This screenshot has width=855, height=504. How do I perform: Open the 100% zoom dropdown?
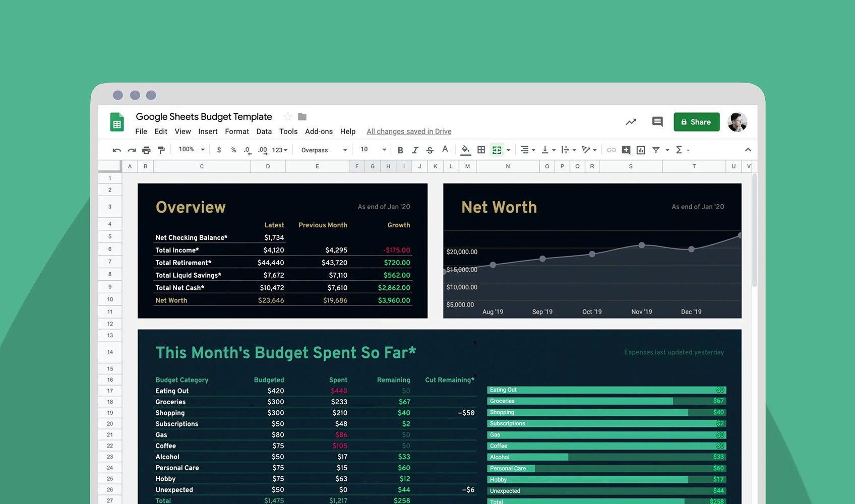click(x=192, y=150)
